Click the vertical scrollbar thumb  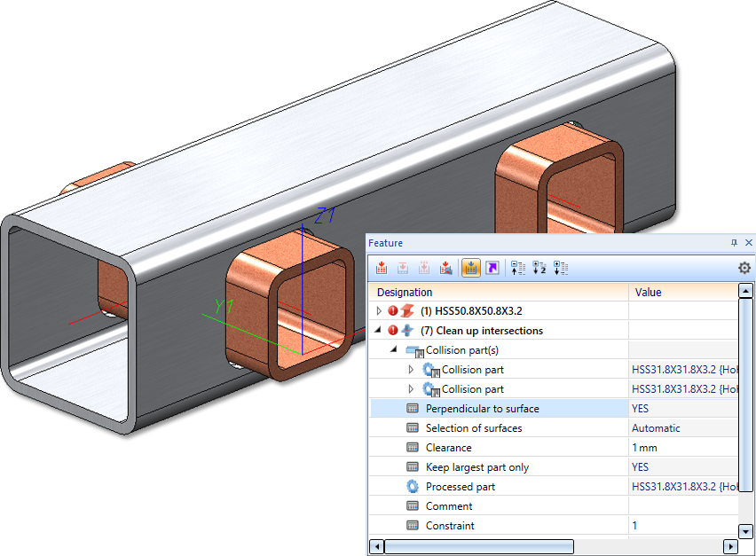tap(746, 395)
